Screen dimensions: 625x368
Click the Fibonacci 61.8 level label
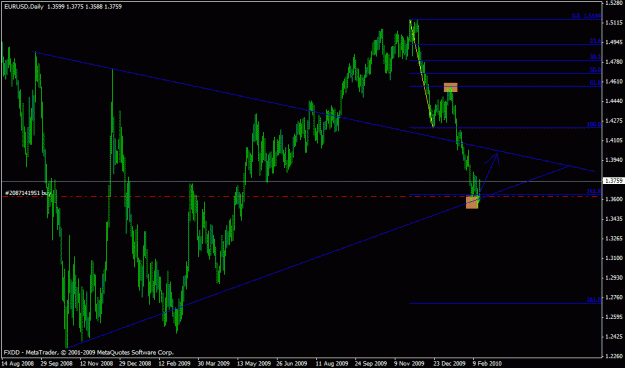[x=595, y=83]
